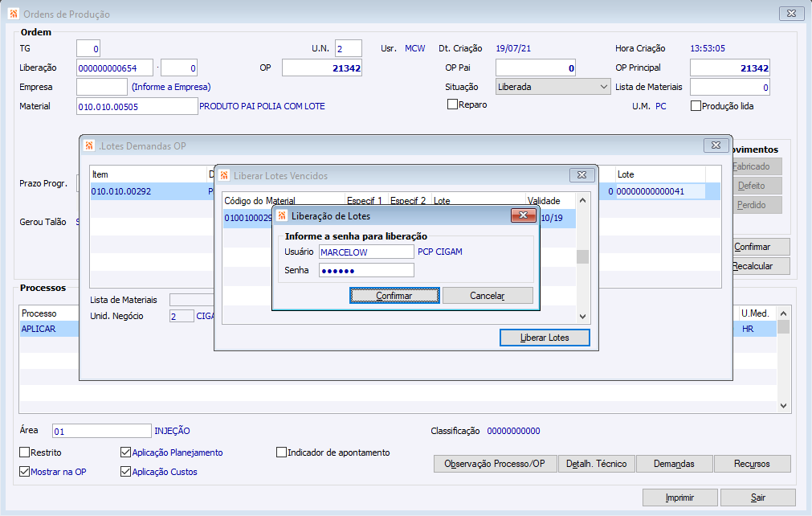Click the OP Principal field
Viewport: 812px width, 516px height.
tap(729, 68)
